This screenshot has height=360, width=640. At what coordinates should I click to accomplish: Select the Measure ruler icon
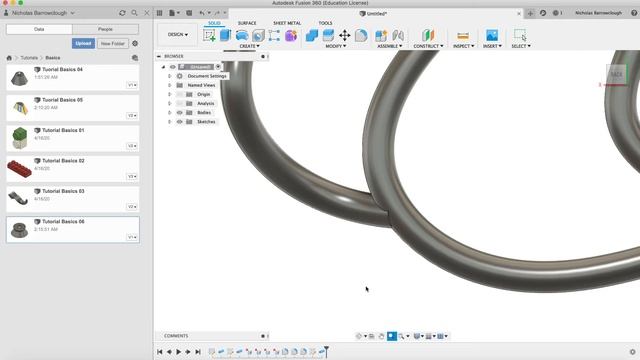(463, 36)
